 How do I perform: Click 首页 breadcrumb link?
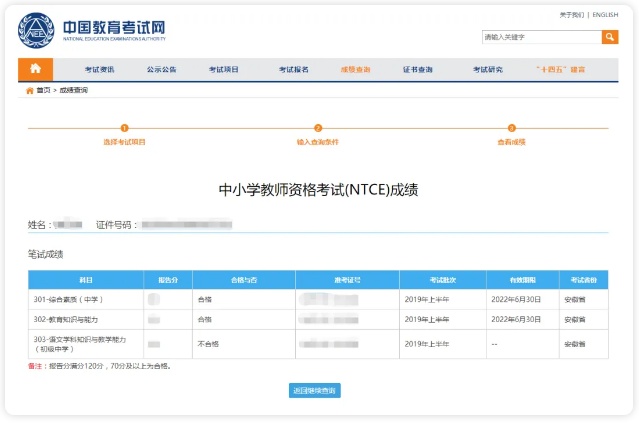click(43, 90)
